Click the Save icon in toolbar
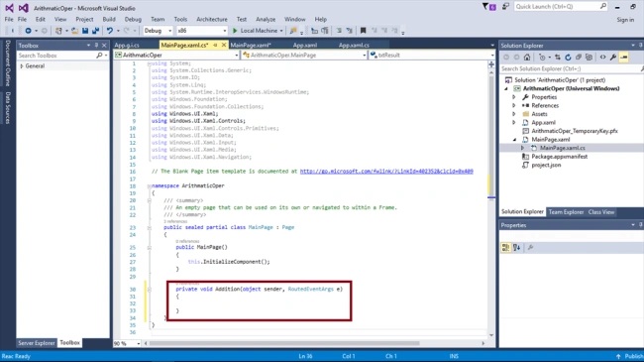The width and height of the screenshot is (644, 362). 85,31
